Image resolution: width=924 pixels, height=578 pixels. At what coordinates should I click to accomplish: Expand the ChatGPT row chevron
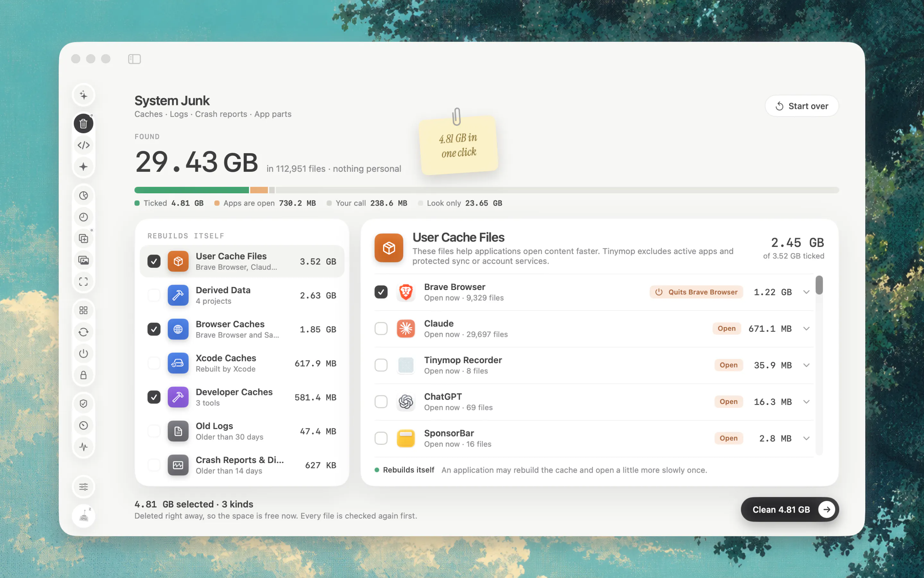[x=806, y=402]
